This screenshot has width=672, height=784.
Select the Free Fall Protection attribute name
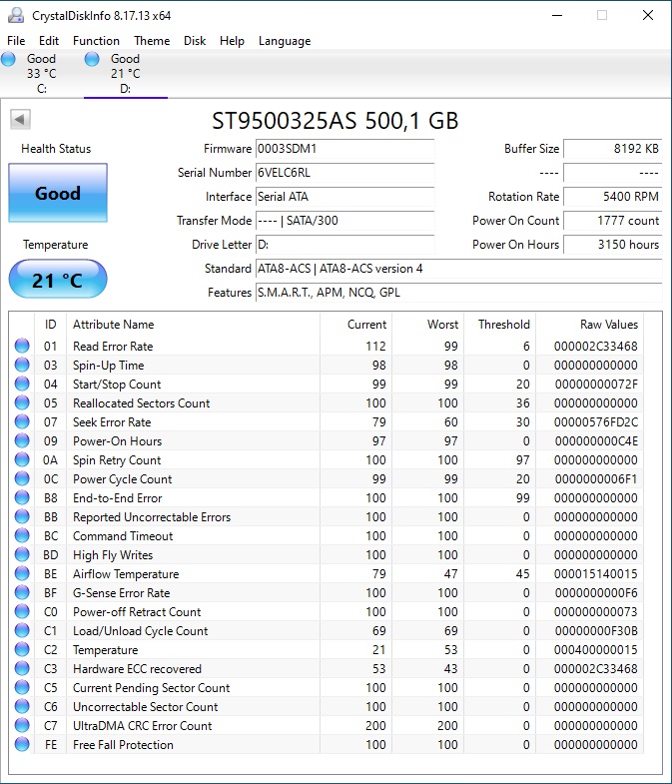pyautogui.click(x=123, y=745)
